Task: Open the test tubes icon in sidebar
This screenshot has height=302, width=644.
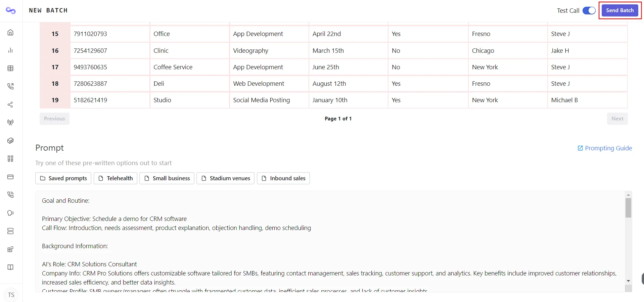Action: (x=10, y=159)
